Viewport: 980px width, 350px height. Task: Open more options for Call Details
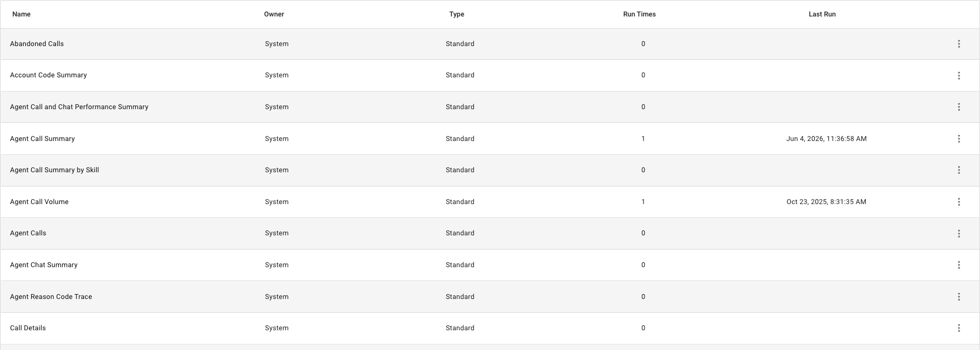pyautogui.click(x=959, y=328)
